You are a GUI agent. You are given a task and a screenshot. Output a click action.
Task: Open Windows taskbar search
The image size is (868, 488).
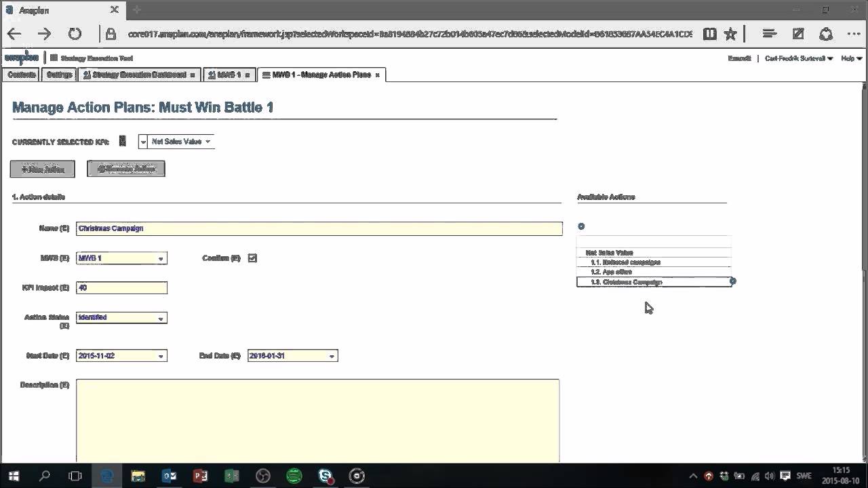[x=45, y=476]
